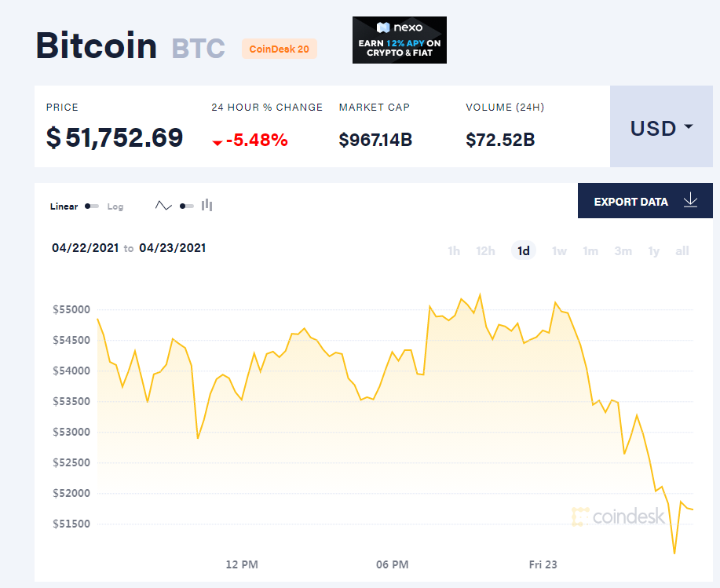Image resolution: width=720 pixels, height=588 pixels.
Task: Toggle the Linear/Log scale switch
Action: (x=92, y=206)
